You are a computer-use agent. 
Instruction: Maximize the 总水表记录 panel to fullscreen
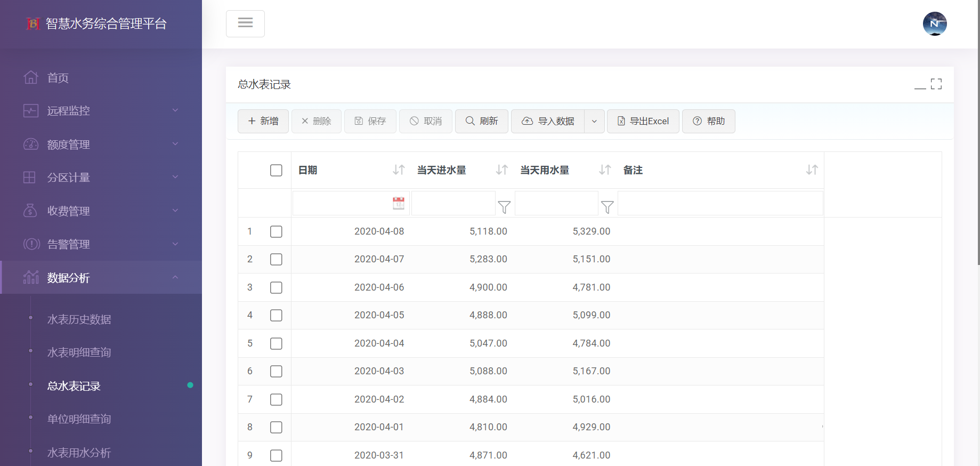pos(936,84)
